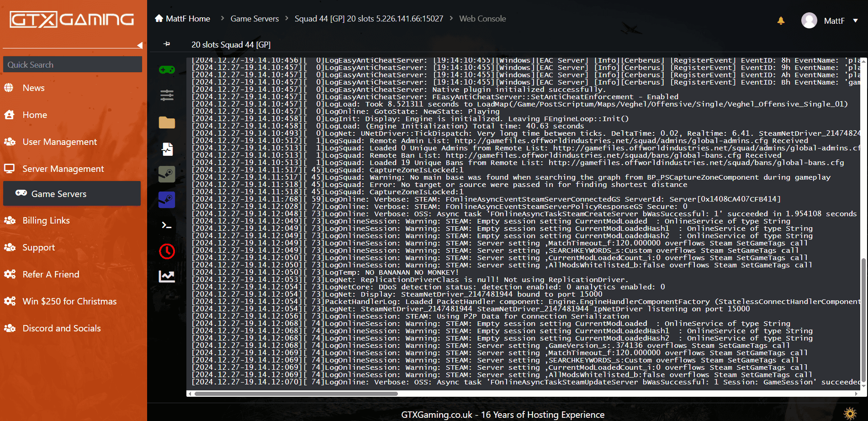Screen dimensions: 868x421
Task: Click the 'Native plugin initialized successfully' log line
Action: click(x=398, y=90)
